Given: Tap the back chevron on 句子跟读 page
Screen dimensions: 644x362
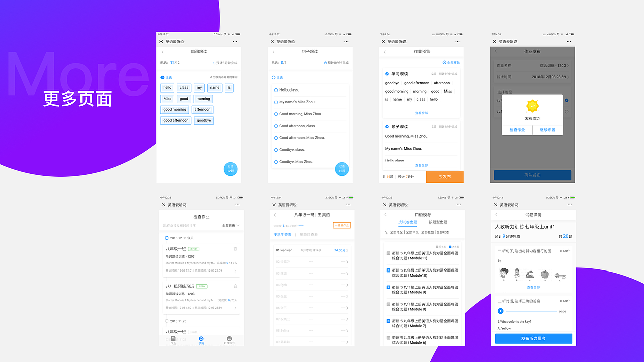Looking at the screenshot, I should (273, 51).
